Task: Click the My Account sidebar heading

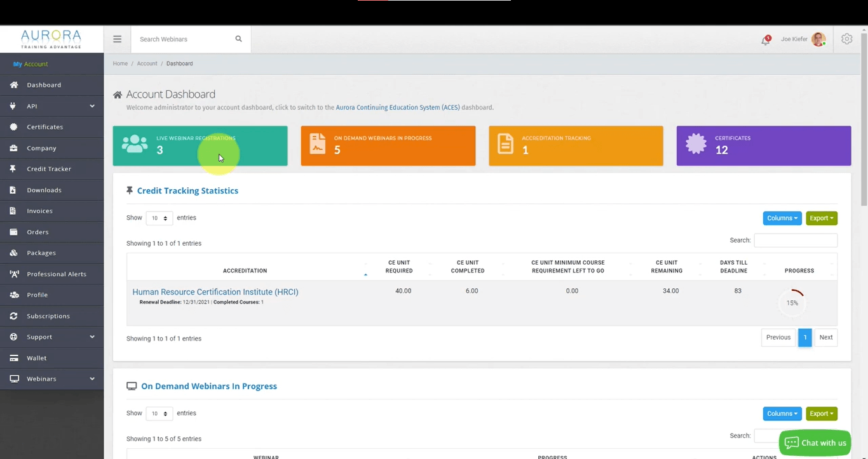Action: tap(31, 64)
